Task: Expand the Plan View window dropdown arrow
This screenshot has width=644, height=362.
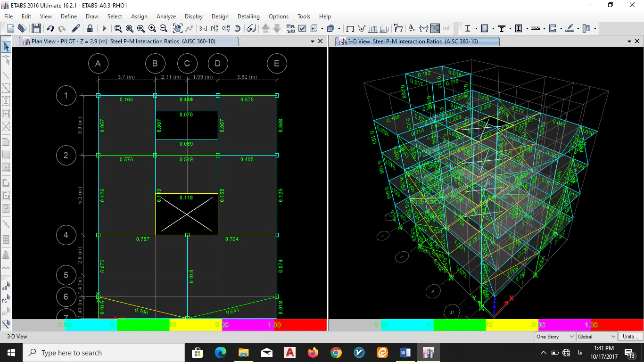Action: point(312,41)
